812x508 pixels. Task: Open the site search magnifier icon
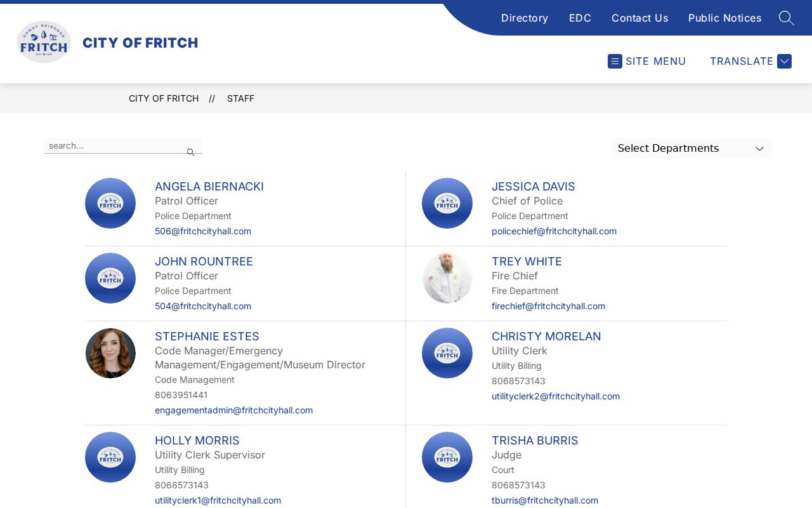(x=786, y=18)
